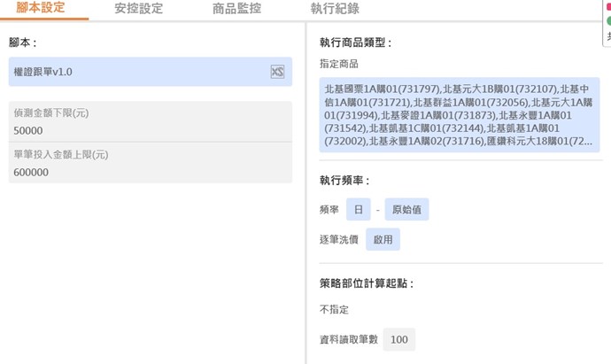This screenshot has height=364, width=611.
Task: Switch to the 腳本設定 tab
Action: (41, 8)
